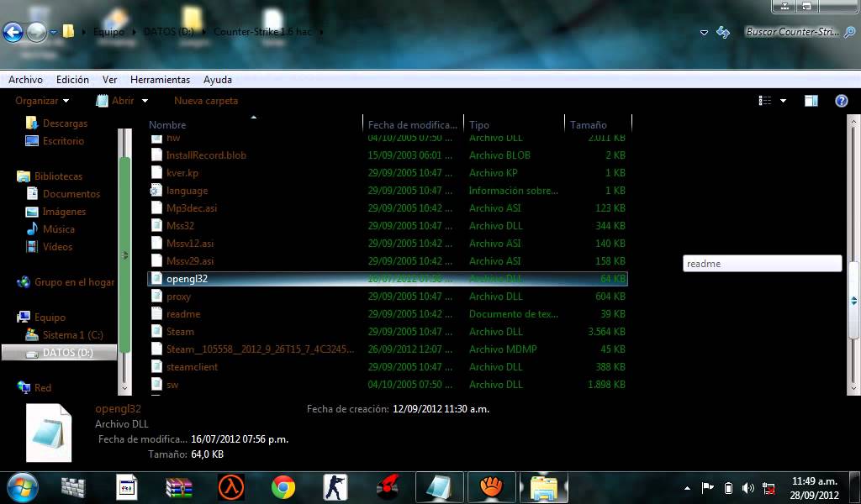Create a folder with Nueva carpeta
This screenshot has height=504, width=861.
coord(206,101)
